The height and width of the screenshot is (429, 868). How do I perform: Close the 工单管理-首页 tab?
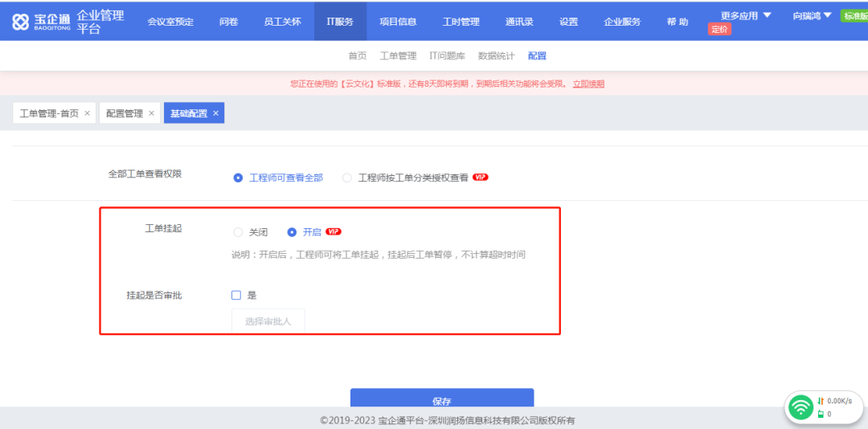pyautogui.click(x=87, y=113)
